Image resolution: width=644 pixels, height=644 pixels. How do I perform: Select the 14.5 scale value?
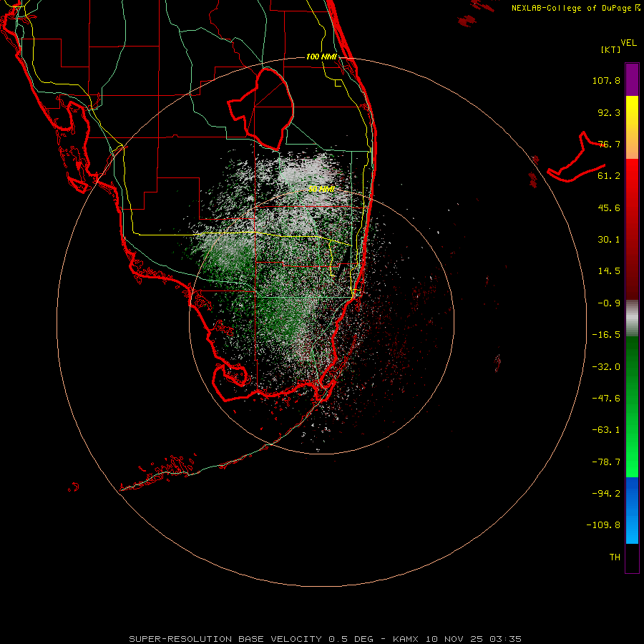pos(609,271)
